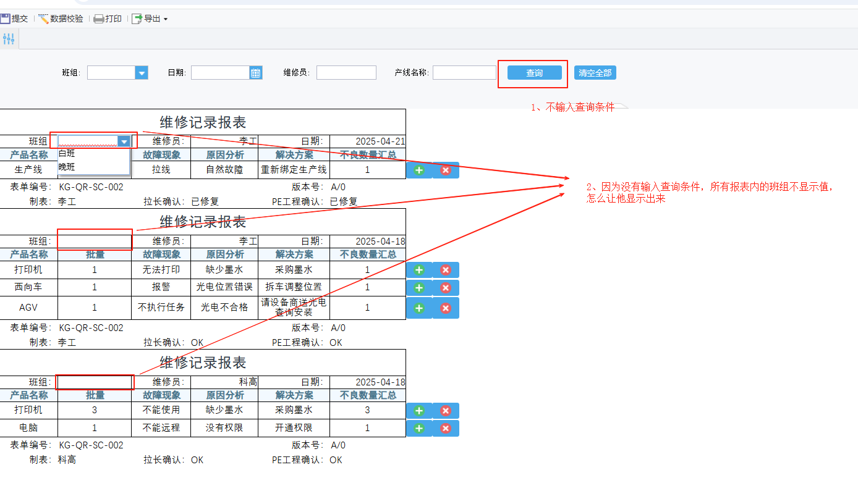
Task: Delete the 电脑 row
Action: 446,428
